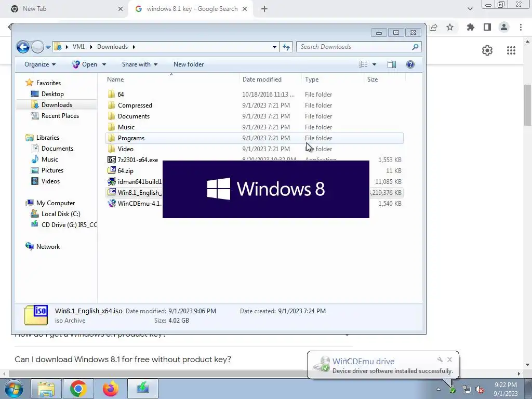The width and height of the screenshot is (532, 399).
Task: Open Chrome profile avatar
Action: 504,27
